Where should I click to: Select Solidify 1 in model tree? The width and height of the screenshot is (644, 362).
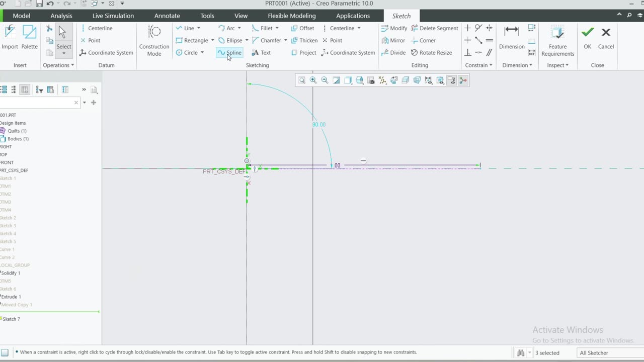pyautogui.click(x=10, y=273)
